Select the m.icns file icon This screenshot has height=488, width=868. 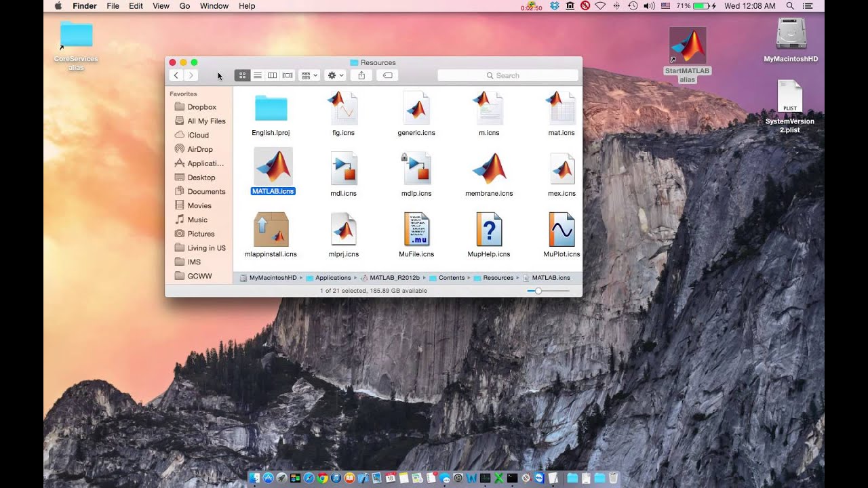coord(489,108)
